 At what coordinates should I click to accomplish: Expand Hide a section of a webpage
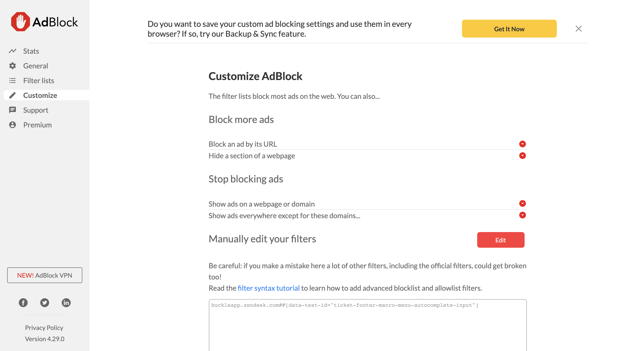point(523,156)
